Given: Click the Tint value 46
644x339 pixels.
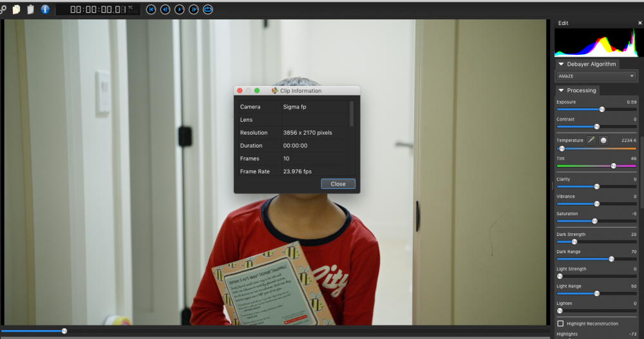Looking at the screenshot, I should click(x=633, y=158).
